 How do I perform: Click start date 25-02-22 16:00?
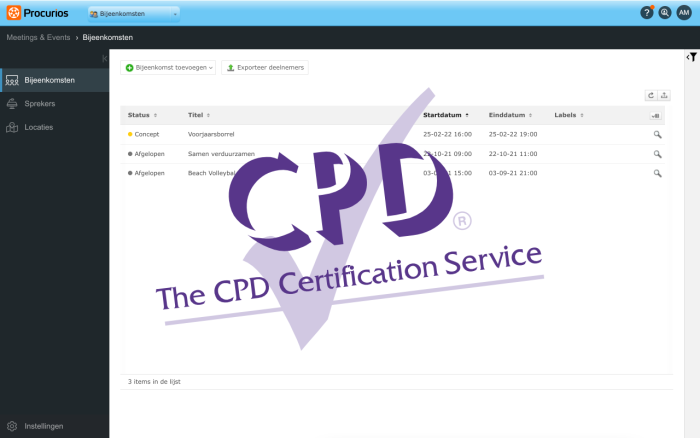click(x=447, y=134)
